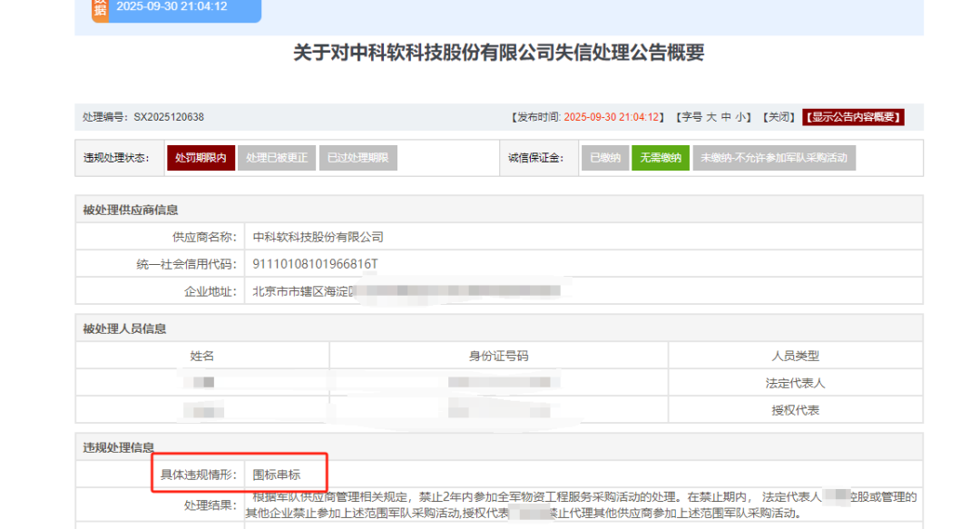Click the 身份证号码 column header
The width and height of the screenshot is (980, 529).
click(x=499, y=356)
